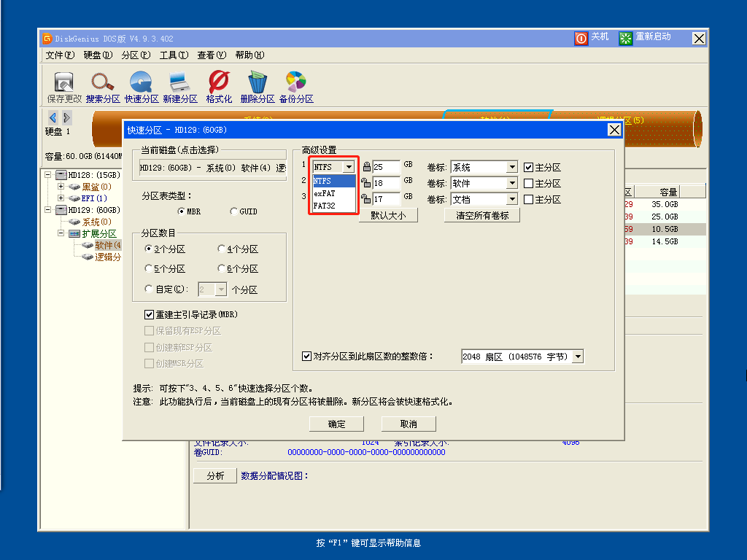Select 系统(0) partition in the disk tree
The width and height of the screenshot is (747, 560).
(x=97, y=222)
